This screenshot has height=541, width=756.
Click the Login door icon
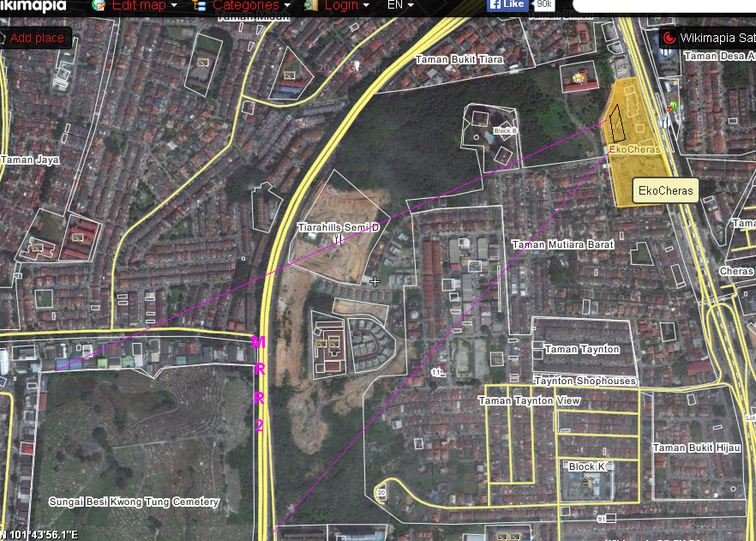pyautogui.click(x=310, y=5)
